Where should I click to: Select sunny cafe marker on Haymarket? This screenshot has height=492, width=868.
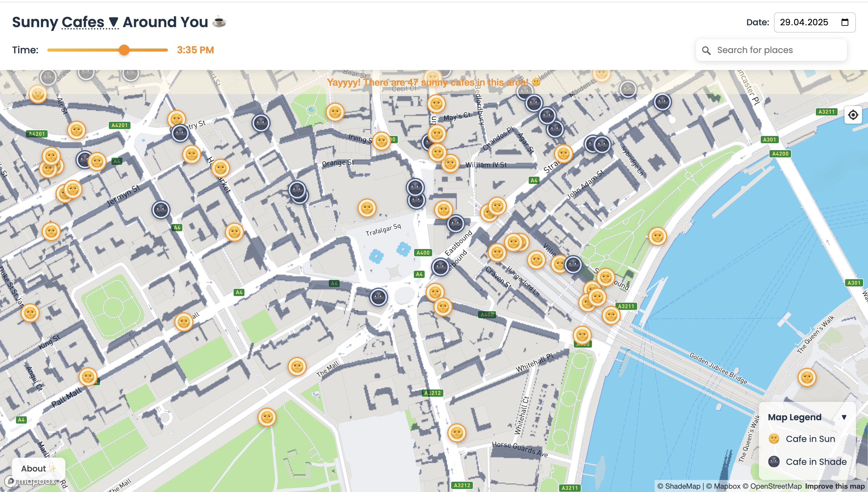pyautogui.click(x=221, y=168)
